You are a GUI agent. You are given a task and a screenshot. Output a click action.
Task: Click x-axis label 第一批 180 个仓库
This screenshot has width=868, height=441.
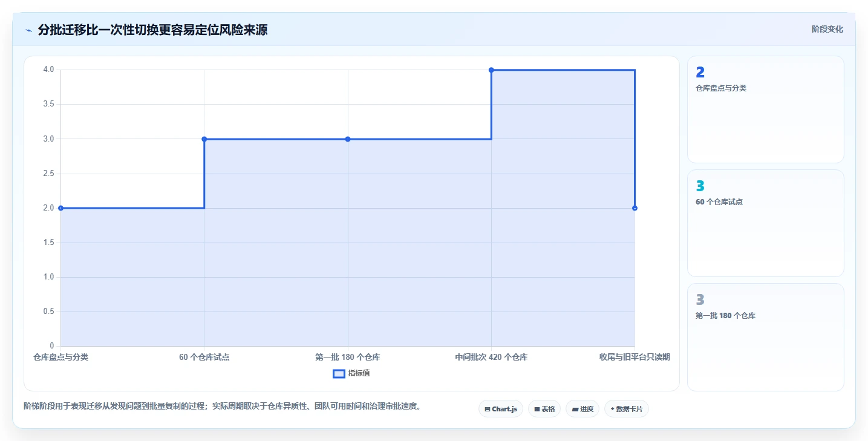point(348,357)
